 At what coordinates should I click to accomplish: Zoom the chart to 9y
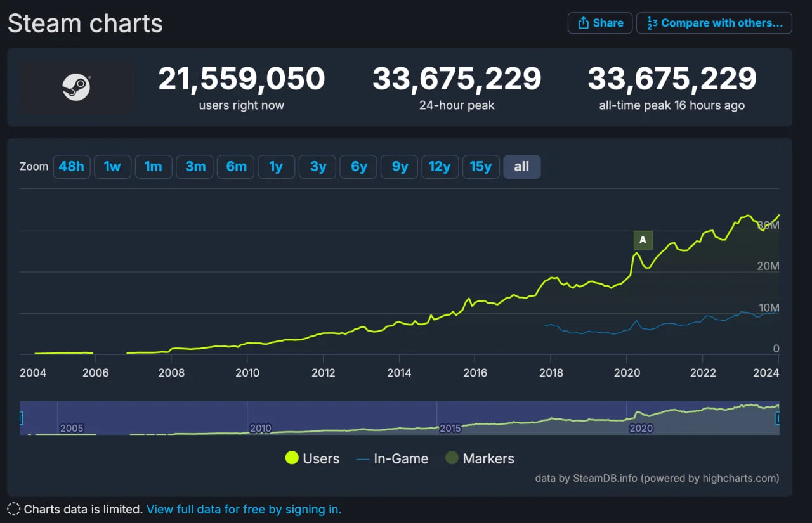point(400,167)
